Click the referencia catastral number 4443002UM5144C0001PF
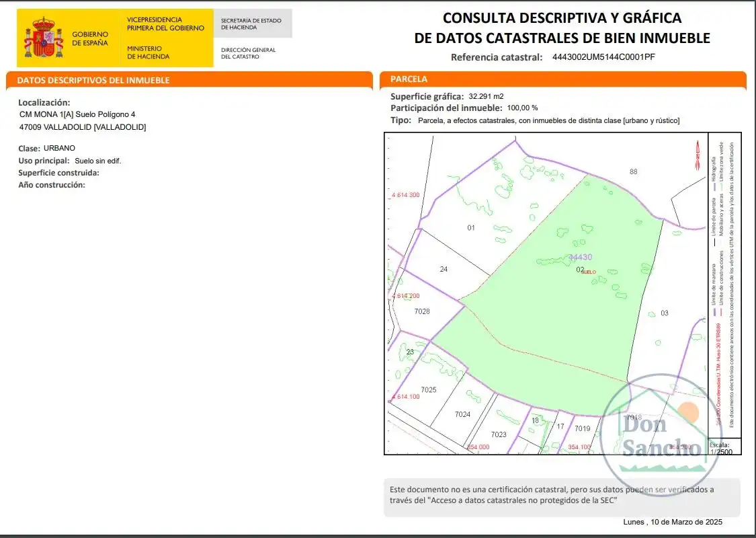The width and height of the screenshot is (756, 538). point(603,57)
